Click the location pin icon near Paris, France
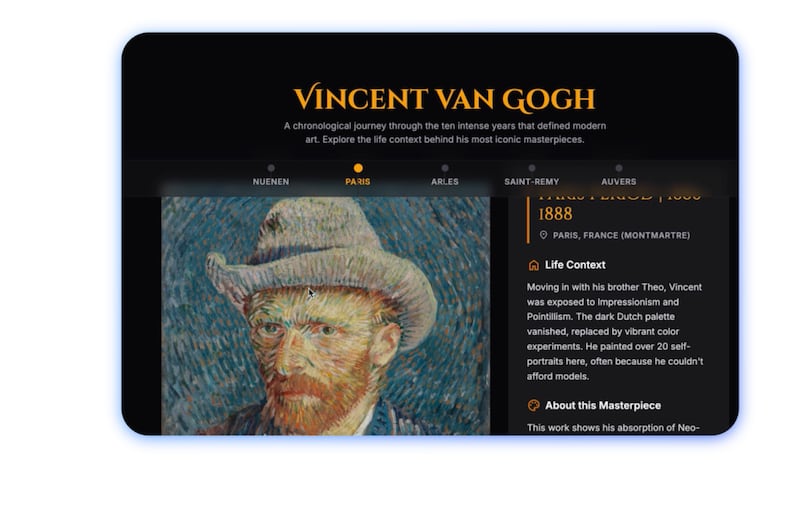Viewport: 800px width, 507px height. [543, 235]
